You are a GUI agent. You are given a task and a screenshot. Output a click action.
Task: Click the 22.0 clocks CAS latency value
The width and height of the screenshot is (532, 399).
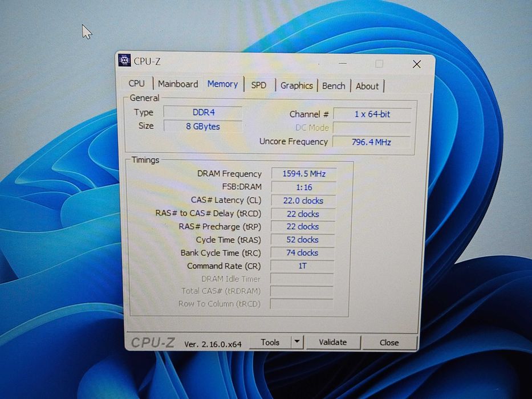click(x=303, y=201)
